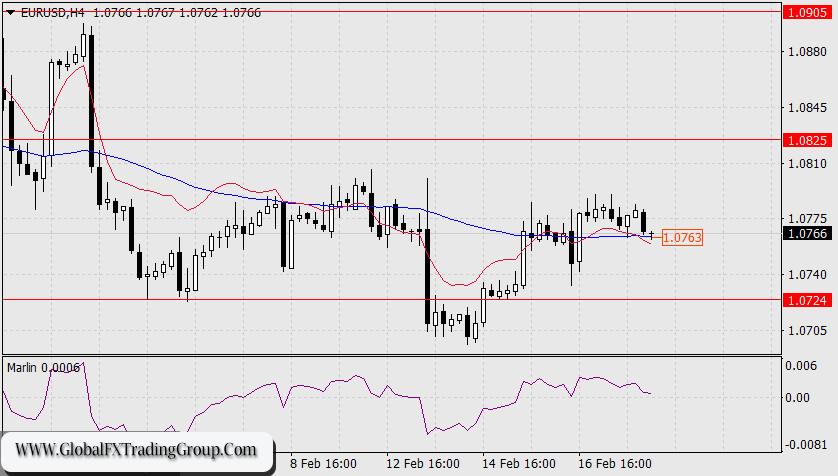This screenshot has height=476, width=838.
Task: Click the 12 Feb 16:00 time label
Action: 423,463
